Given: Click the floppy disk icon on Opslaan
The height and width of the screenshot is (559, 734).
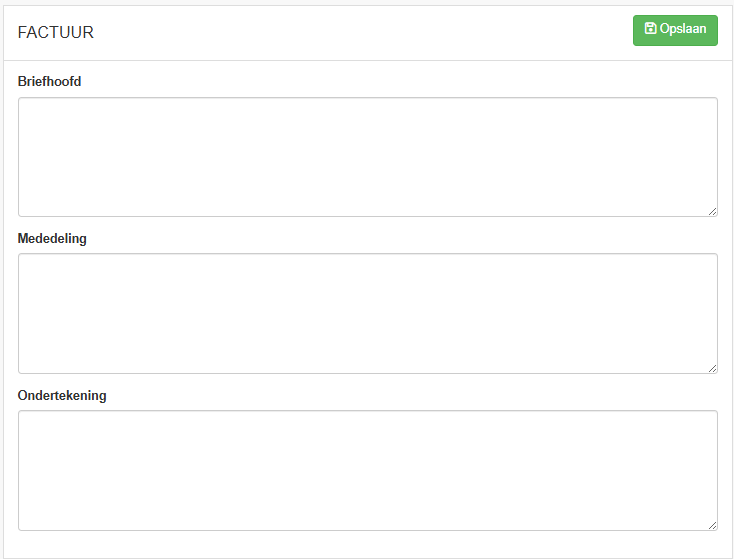Looking at the screenshot, I should click(x=650, y=28).
